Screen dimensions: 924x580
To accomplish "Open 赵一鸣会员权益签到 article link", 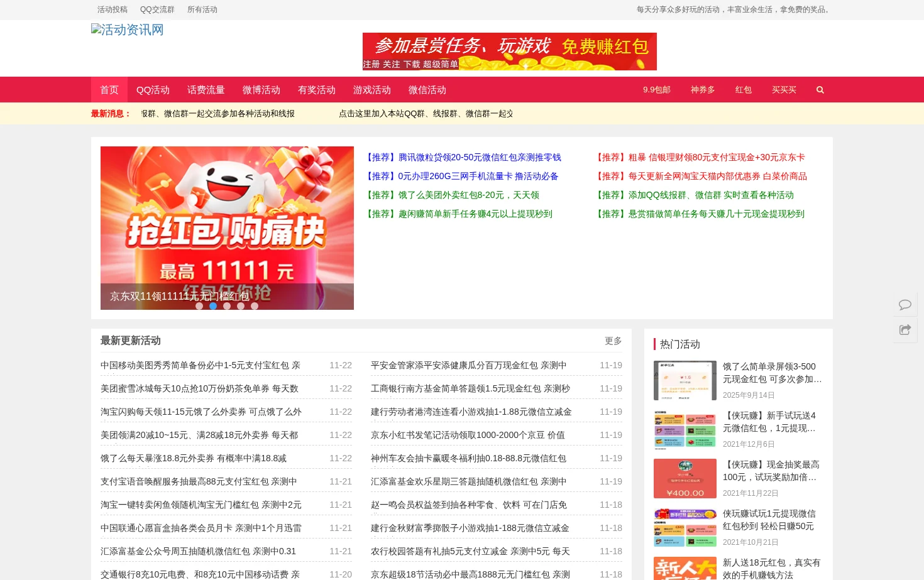I will [x=469, y=505].
